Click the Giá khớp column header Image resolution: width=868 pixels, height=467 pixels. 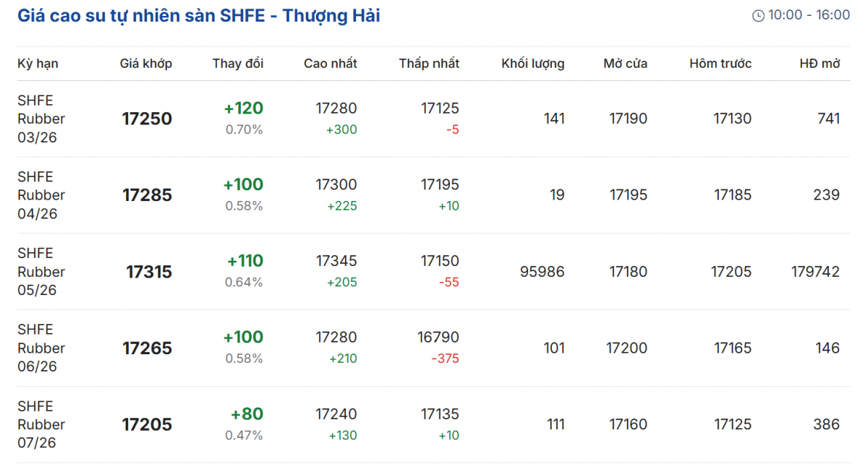pos(146,64)
